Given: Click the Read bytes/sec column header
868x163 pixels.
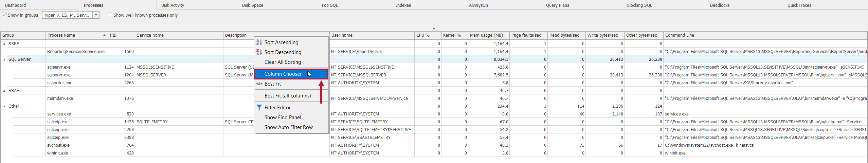Looking at the screenshot, I should click(566, 35).
